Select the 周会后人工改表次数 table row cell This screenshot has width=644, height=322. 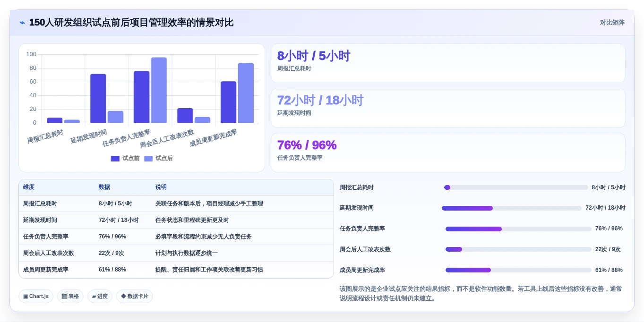(x=49, y=253)
